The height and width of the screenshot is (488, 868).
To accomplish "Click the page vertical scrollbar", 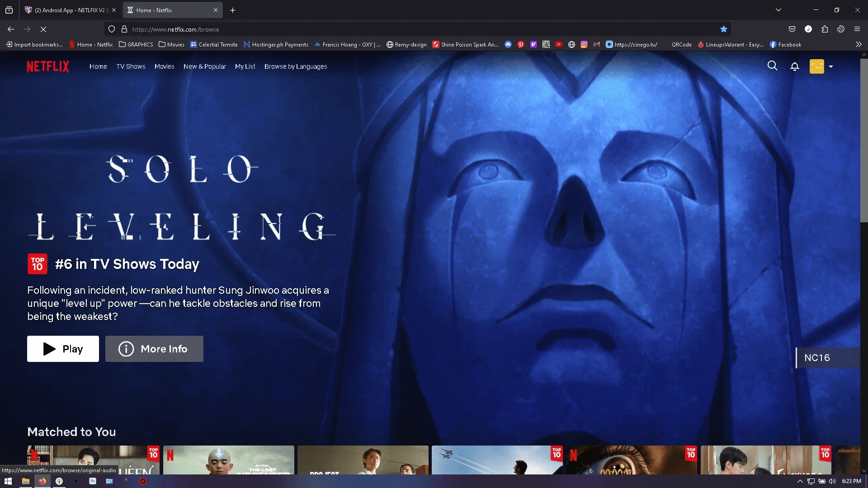I will tap(864, 140).
